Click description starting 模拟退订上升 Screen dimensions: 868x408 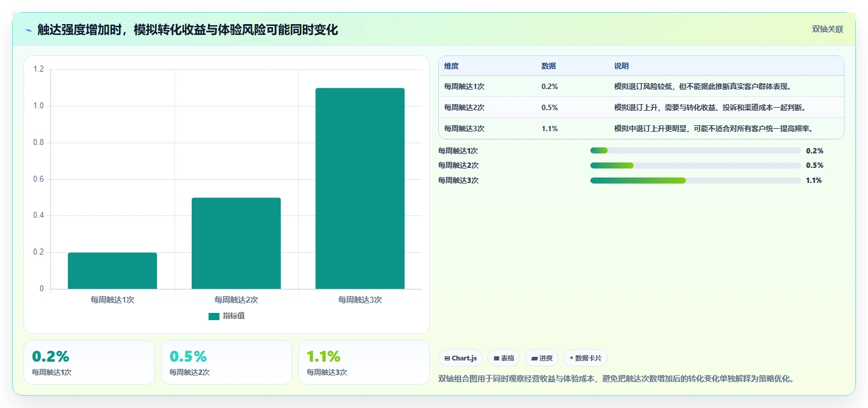point(710,108)
